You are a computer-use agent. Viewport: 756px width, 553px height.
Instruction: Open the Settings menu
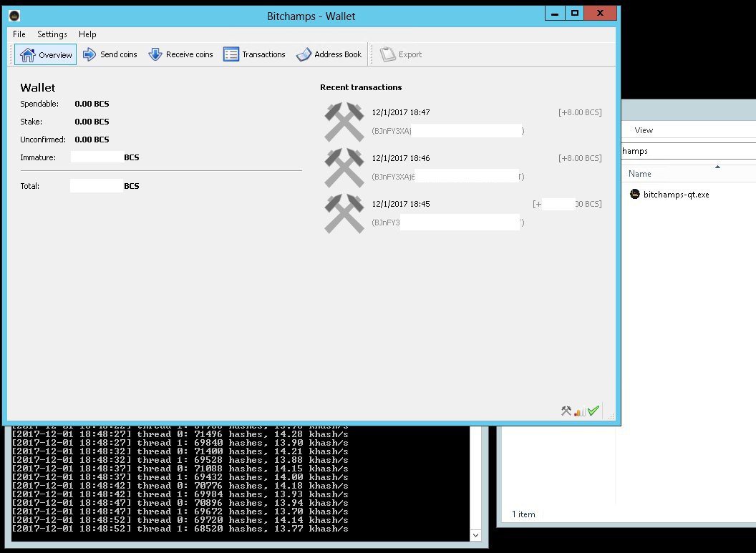(52, 34)
